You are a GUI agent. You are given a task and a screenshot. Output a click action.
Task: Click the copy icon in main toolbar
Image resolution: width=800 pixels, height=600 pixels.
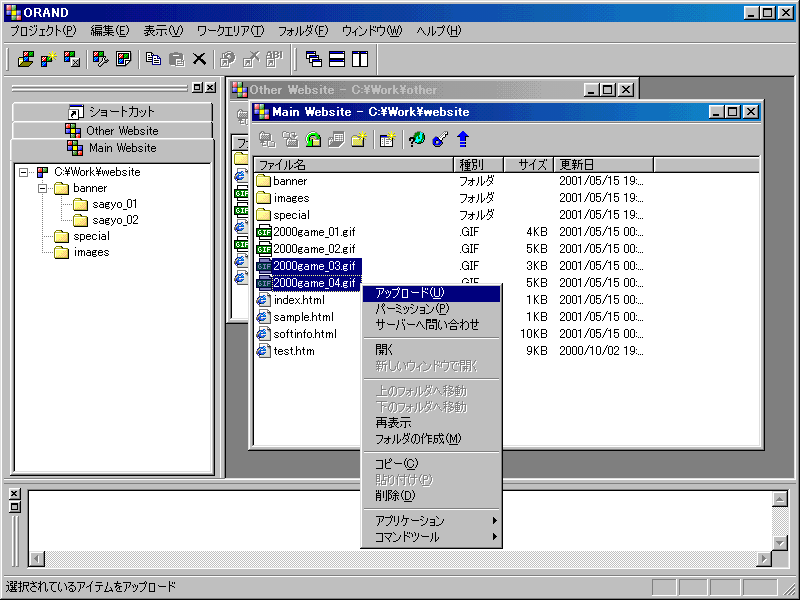point(153,59)
